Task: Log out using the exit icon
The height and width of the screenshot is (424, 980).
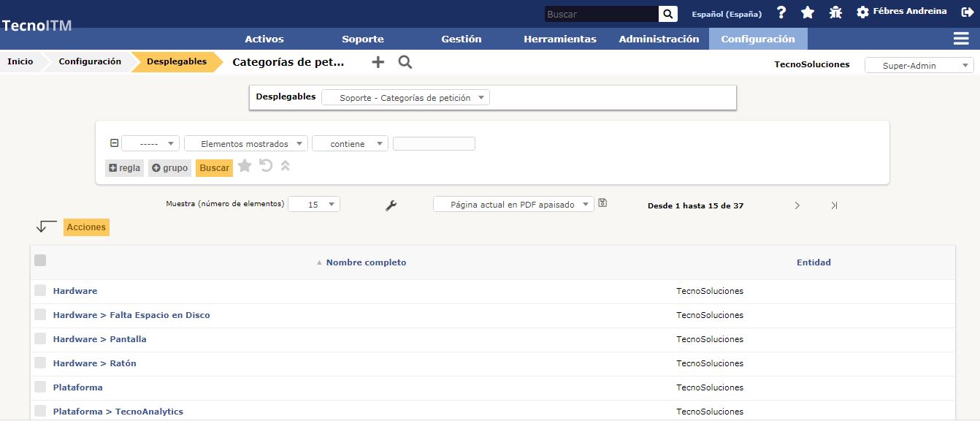Action: 968,12
